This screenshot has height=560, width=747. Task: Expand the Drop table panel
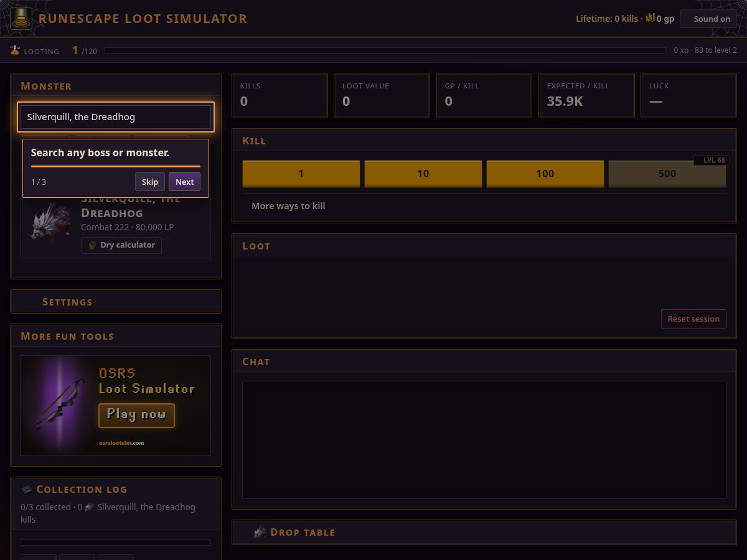[484, 532]
